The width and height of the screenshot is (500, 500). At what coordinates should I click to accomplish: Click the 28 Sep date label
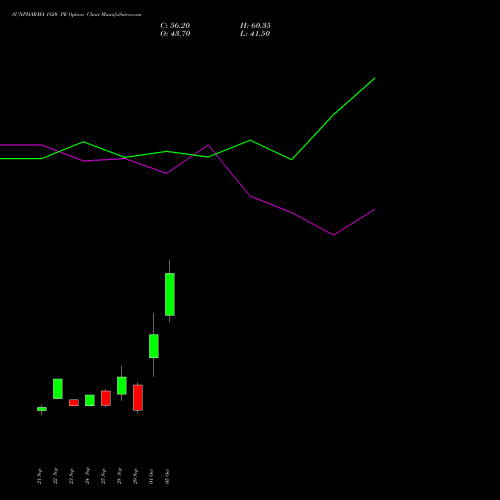click(119, 476)
